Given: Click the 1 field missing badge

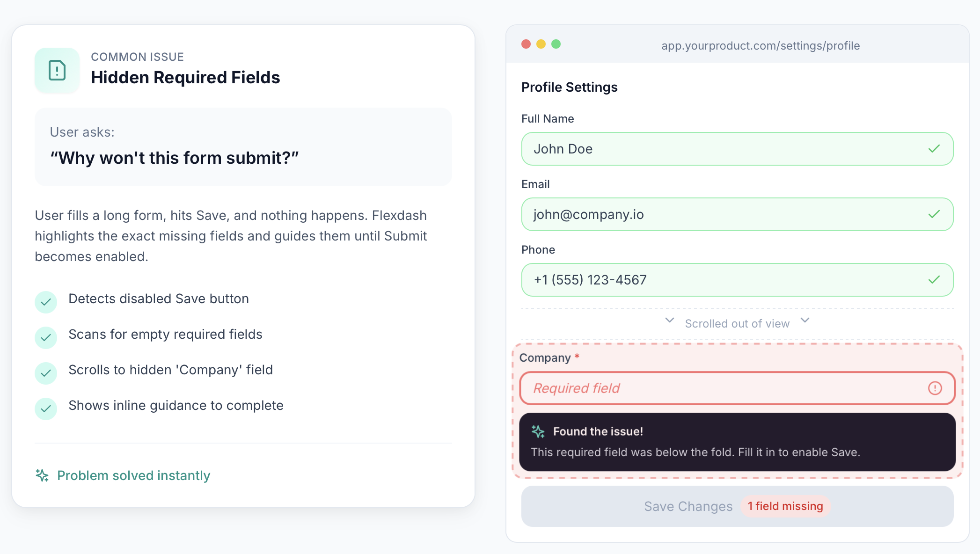Looking at the screenshot, I should (785, 506).
